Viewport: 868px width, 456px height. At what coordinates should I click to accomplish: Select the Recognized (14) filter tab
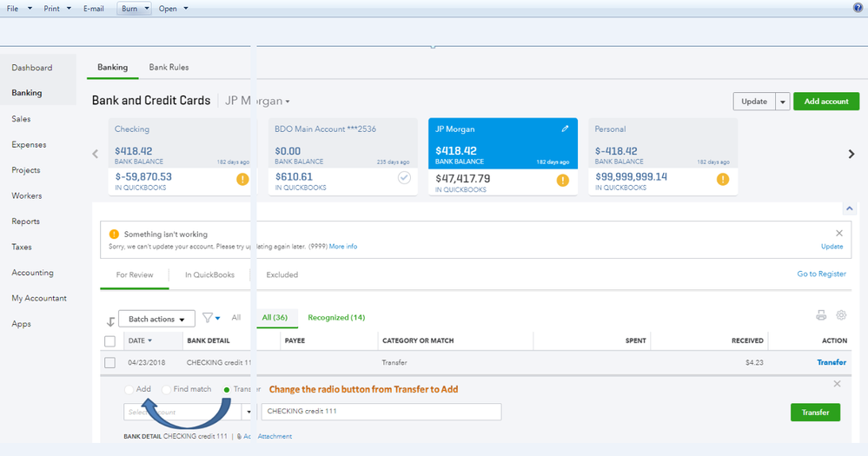336,317
